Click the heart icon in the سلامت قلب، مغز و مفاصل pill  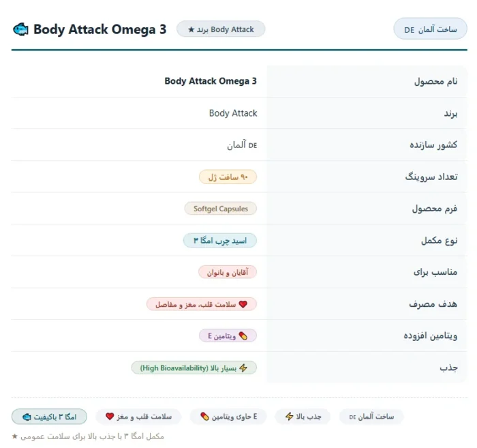click(x=243, y=304)
